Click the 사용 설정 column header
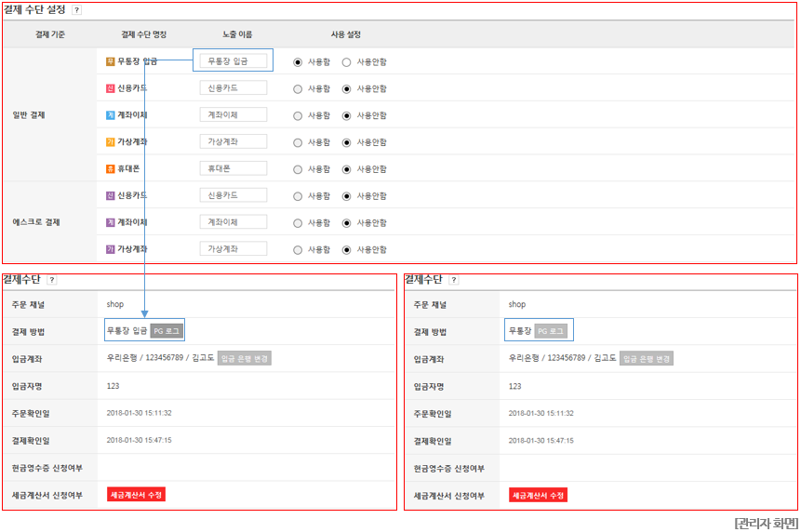 (346, 34)
